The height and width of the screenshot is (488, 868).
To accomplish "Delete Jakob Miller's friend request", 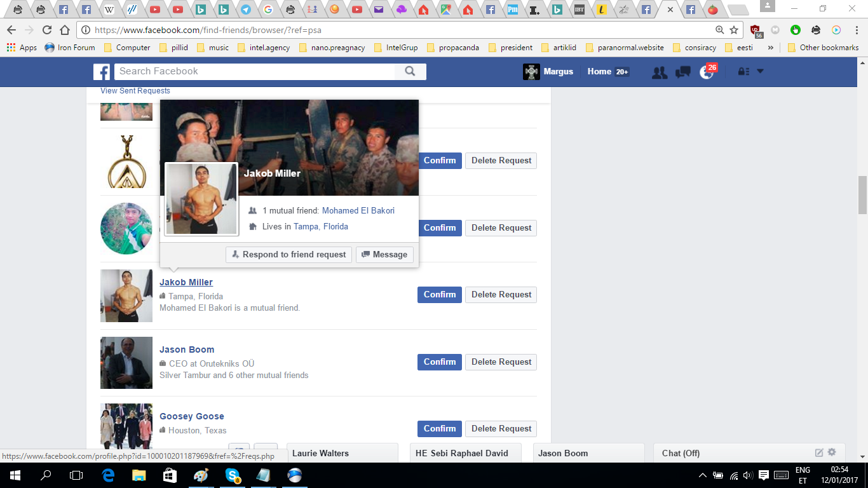I will click(501, 295).
